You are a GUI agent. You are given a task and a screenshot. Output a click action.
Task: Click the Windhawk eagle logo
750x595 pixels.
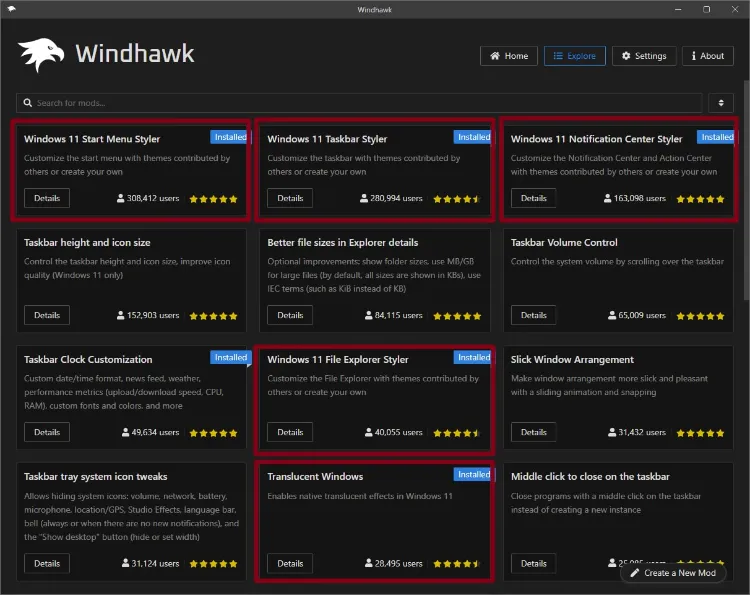pyautogui.click(x=42, y=55)
